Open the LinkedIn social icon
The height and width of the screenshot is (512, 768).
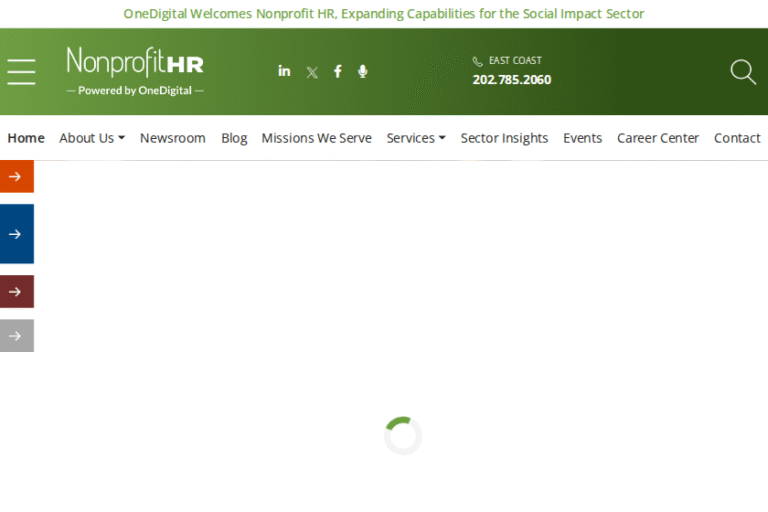pos(284,71)
